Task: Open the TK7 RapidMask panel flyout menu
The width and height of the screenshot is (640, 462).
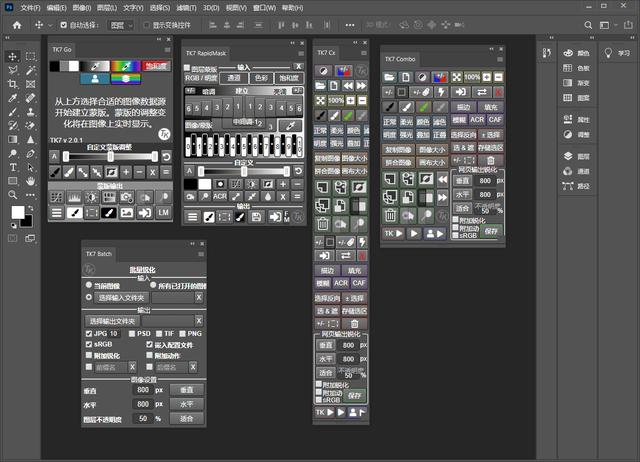Action: coord(301,53)
